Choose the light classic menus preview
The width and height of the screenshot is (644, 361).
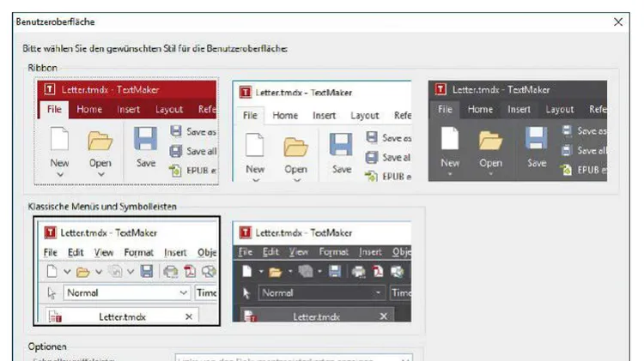tap(126, 271)
